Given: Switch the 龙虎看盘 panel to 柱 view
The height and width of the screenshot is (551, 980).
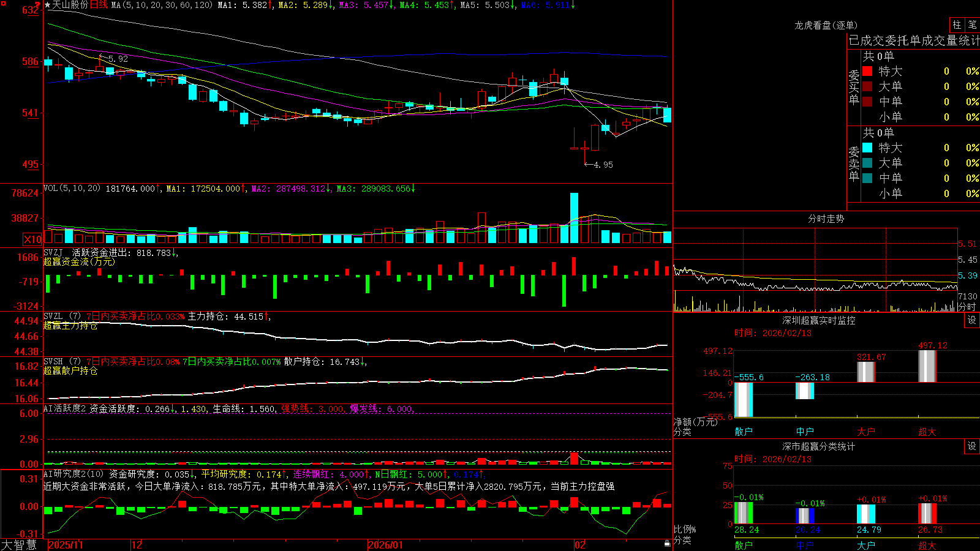Looking at the screenshot, I should pyautogui.click(x=957, y=25).
